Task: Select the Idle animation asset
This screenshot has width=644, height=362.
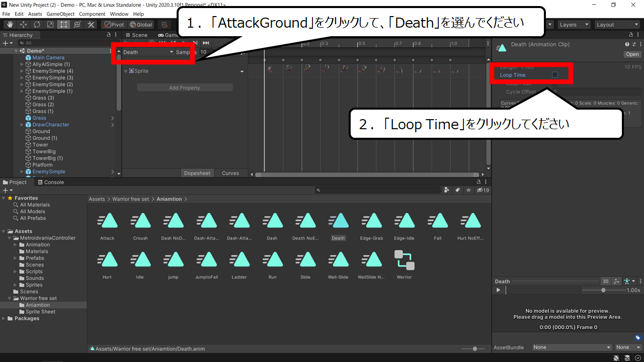Action: click(140, 265)
